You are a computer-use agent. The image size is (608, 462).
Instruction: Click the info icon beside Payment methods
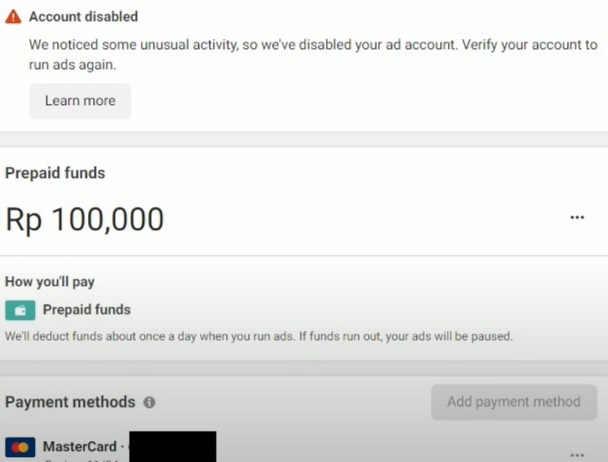pyautogui.click(x=149, y=402)
